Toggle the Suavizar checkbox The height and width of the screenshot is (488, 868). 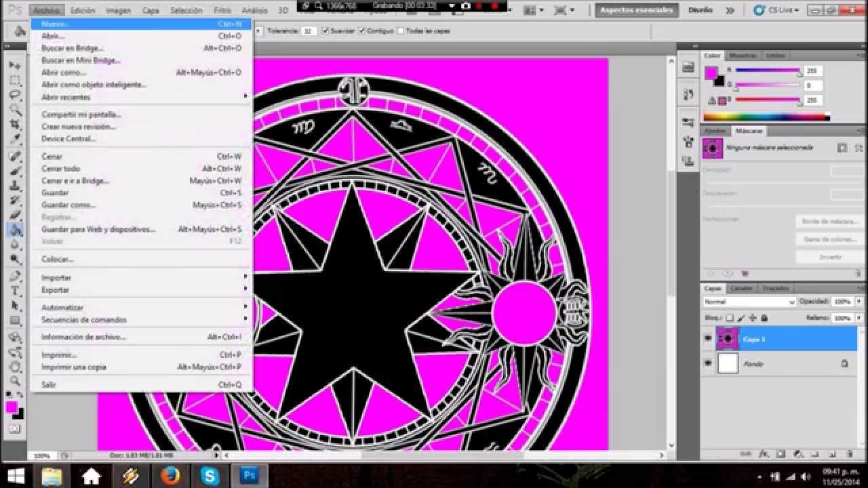326,31
